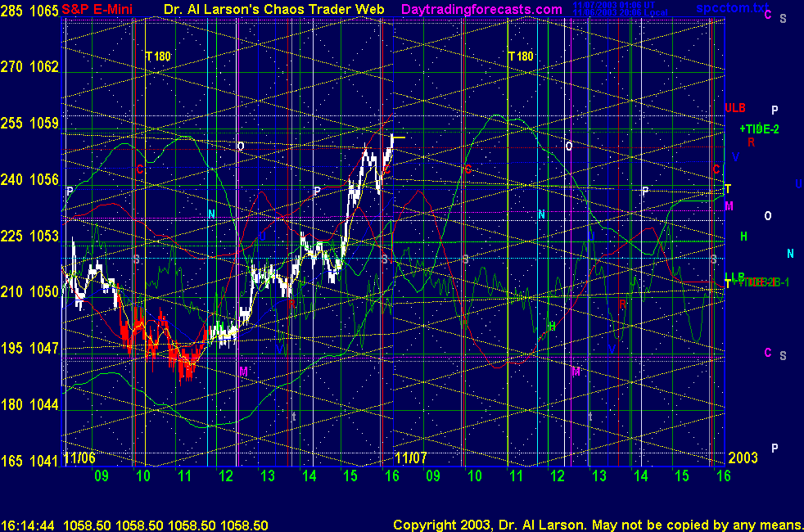Click the white "O" label in the right margin
804x532 pixels.
(768, 216)
